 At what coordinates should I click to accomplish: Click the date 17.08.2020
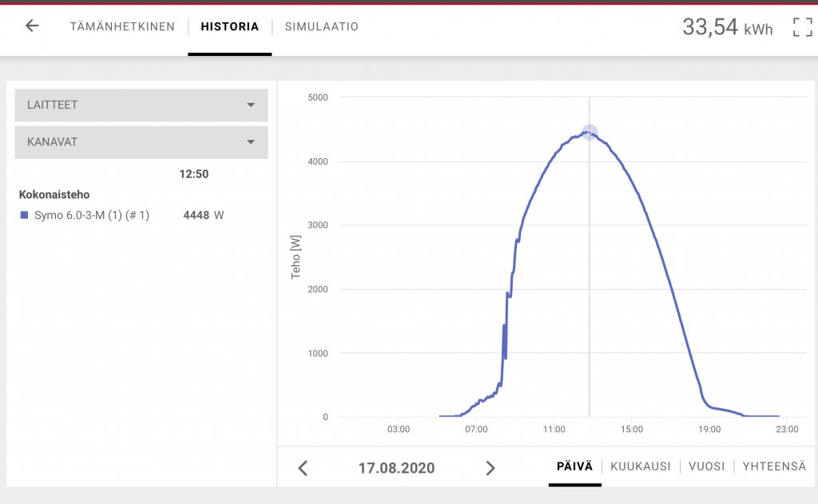(x=396, y=468)
